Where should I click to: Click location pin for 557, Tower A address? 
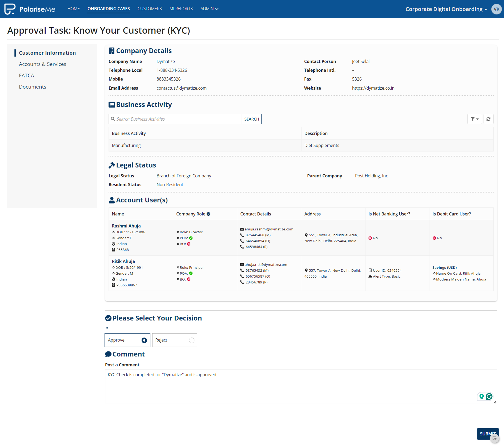pyautogui.click(x=306, y=270)
